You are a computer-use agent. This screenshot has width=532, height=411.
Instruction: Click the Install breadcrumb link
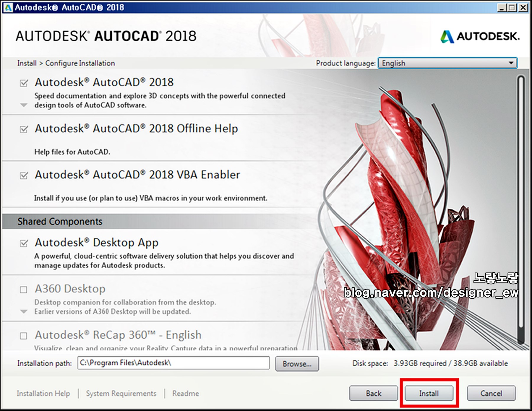[27, 63]
